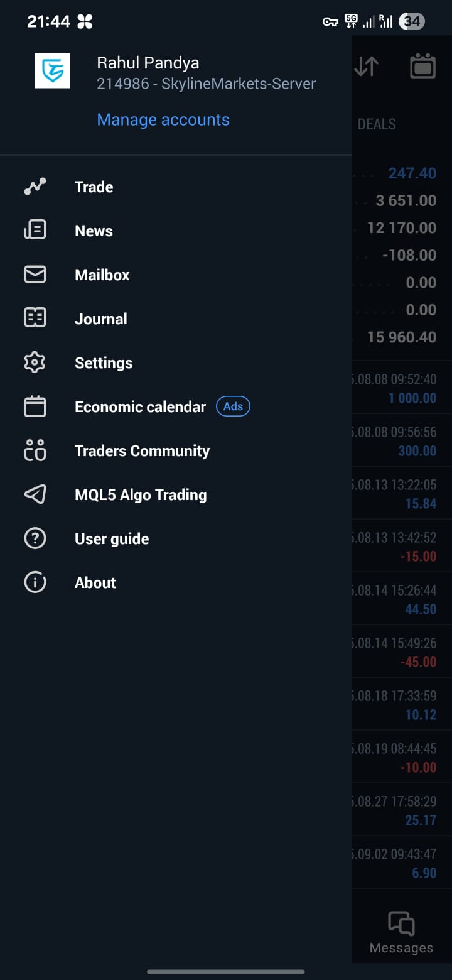Open the Mailbox menu entry label
Screen dimensions: 452x980
pos(102,275)
